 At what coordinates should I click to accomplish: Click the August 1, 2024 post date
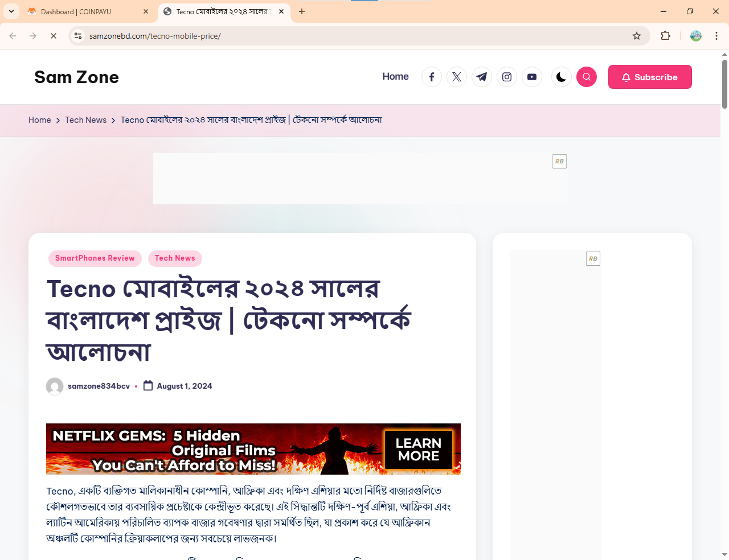[x=185, y=386]
